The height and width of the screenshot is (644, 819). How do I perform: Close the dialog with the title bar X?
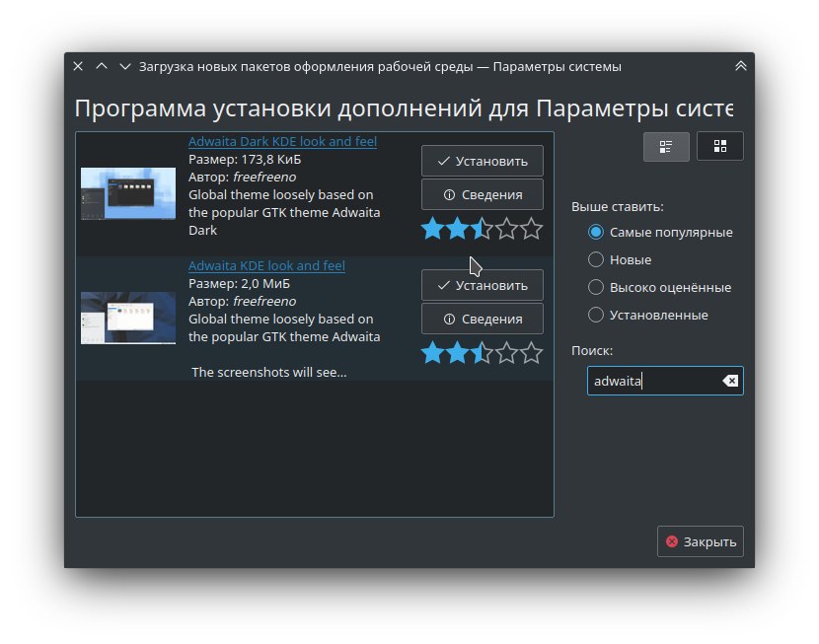click(78, 66)
